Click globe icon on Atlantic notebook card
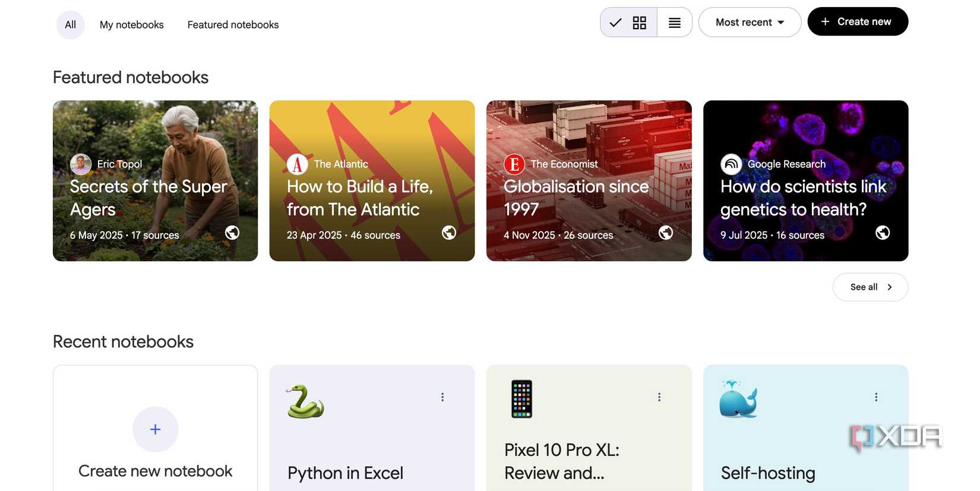Image resolution: width=980 pixels, height=491 pixels. tap(449, 233)
